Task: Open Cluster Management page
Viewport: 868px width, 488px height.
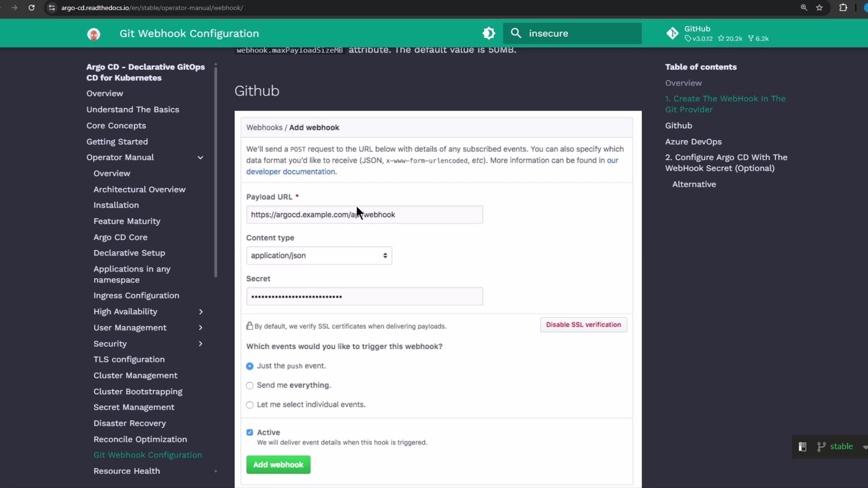Action: click(x=135, y=375)
